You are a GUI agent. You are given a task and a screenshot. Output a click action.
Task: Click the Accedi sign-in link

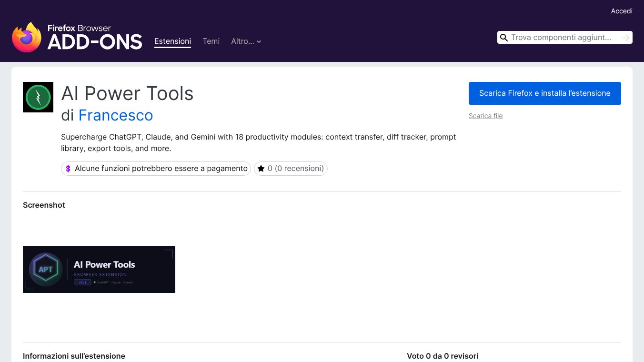coord(622,10)
